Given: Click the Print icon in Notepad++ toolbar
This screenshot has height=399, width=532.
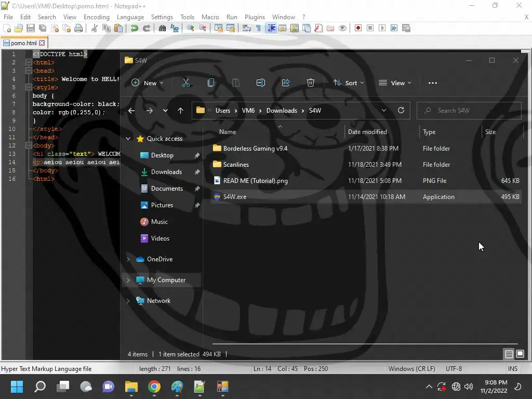Looking at the screenshot, I should coord(78,28).
